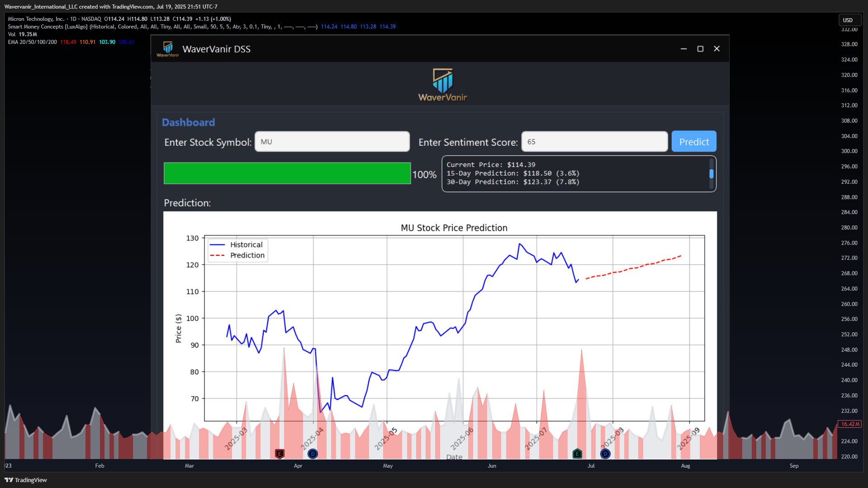The width and height of the screenshot is (868, 488).
Task: Click the 16.42 M volume price label
Action: coord(849,424)
